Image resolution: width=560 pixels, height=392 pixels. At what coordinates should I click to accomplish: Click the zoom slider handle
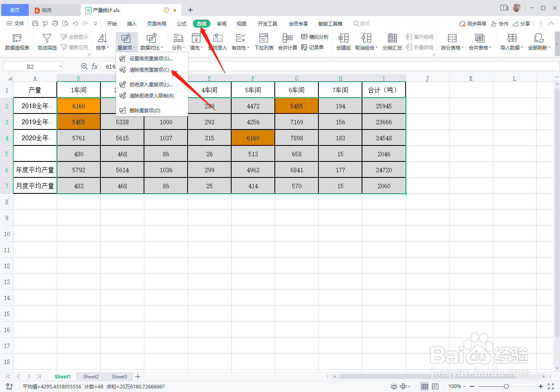coord(506,386)
